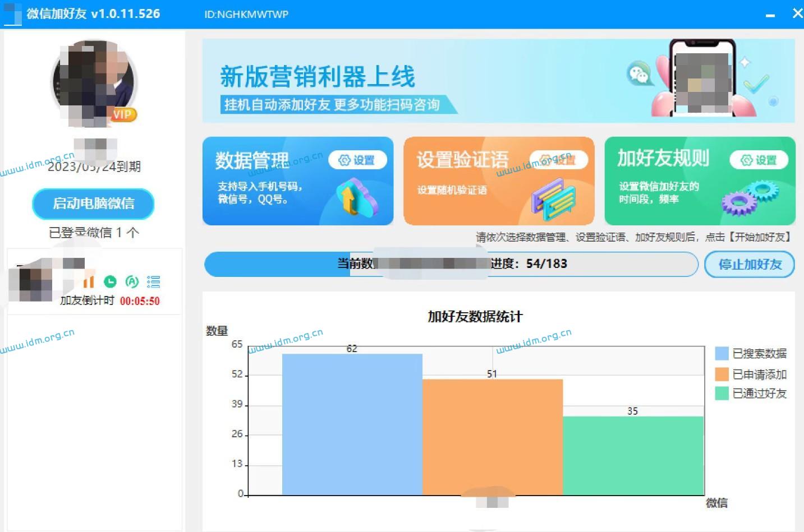Click the 设置微信加好友的时间段 description text
Viewport: 804px width, 532px height.
[x=659, y=192]
